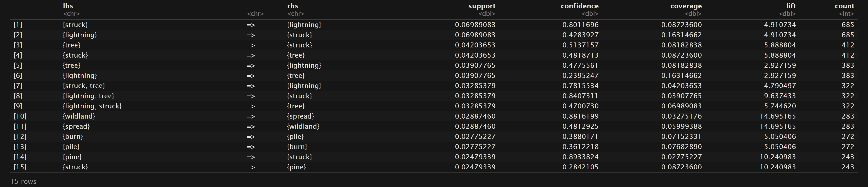
Task: Click the {lightning, tree} lhs cell
Action: click(88, 96)
